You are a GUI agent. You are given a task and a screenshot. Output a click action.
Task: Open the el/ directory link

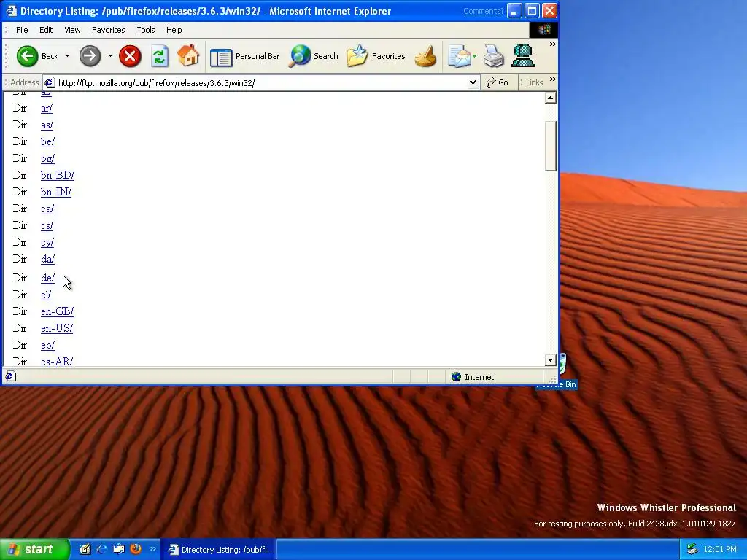pyautogui.click(x=46, y=295)
